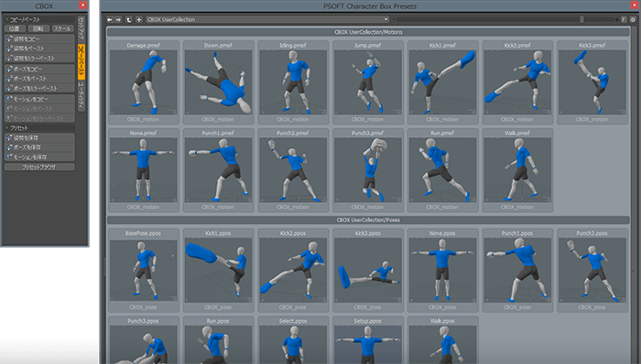Image resolution: width=641 pixels, height=364 pixels.
Task: Select the Damage.pmof motion preset
Action: [x=144, y=82]
